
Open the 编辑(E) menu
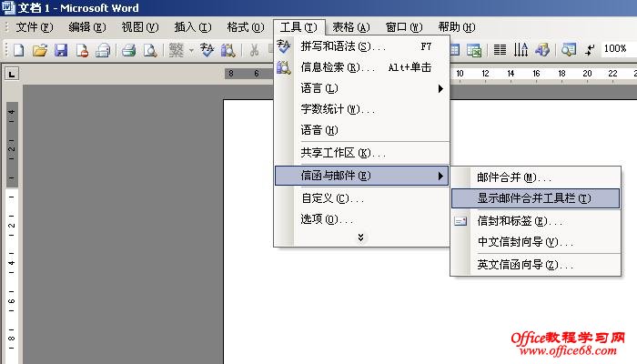coord(87,27)
